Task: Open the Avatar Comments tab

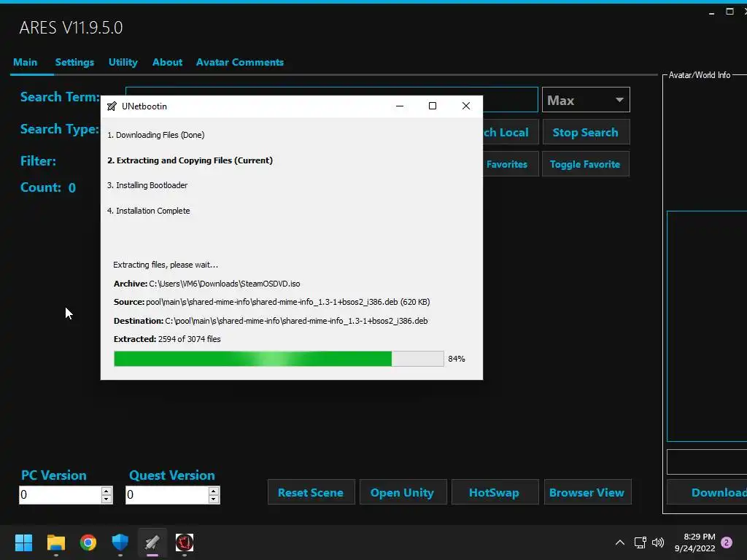Action: (x=239, y=63)
